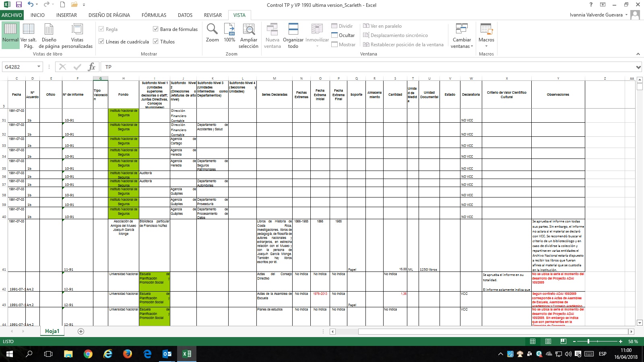The image size is (644, 362).
Task: Click Normal view icon in status bar
Action: pos(533,341)
